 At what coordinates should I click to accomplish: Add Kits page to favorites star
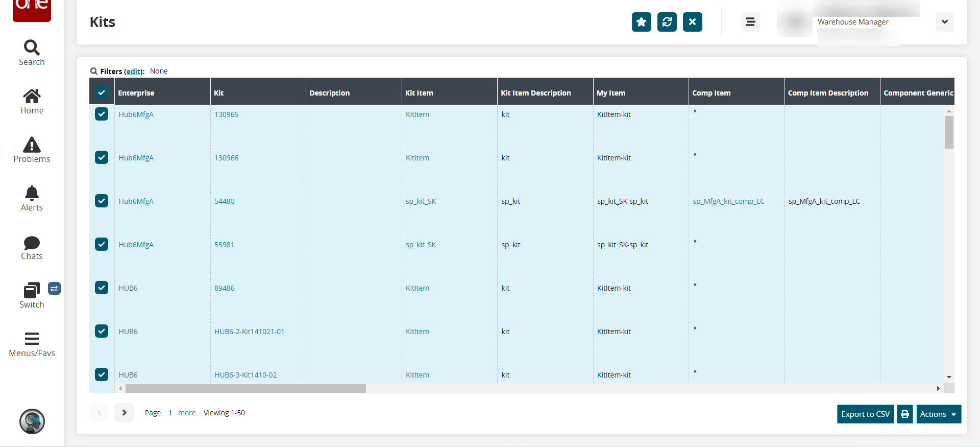[641, 22]
